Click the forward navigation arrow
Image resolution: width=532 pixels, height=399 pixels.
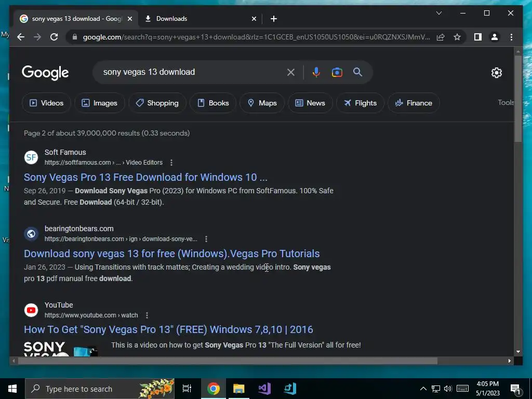[x=37, y=37]
